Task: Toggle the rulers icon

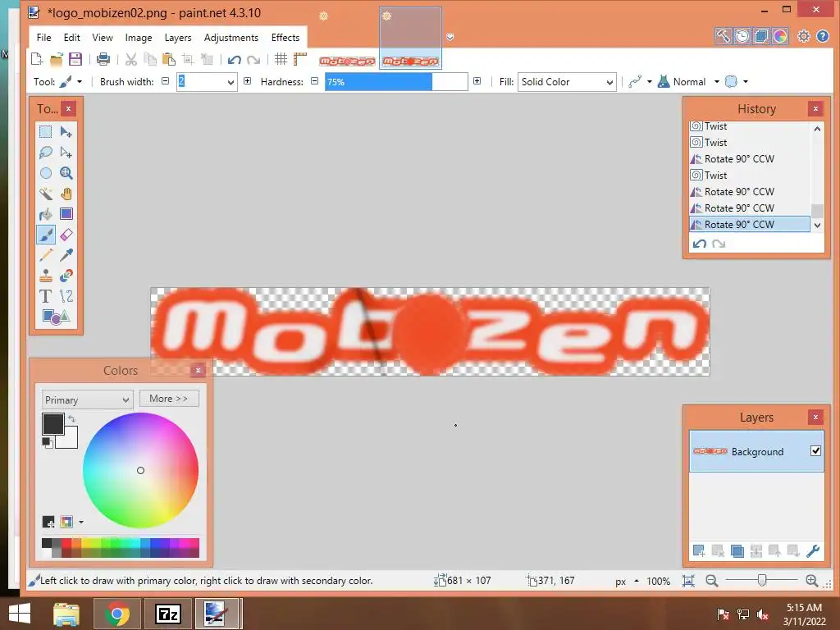Action: [299, 59]
